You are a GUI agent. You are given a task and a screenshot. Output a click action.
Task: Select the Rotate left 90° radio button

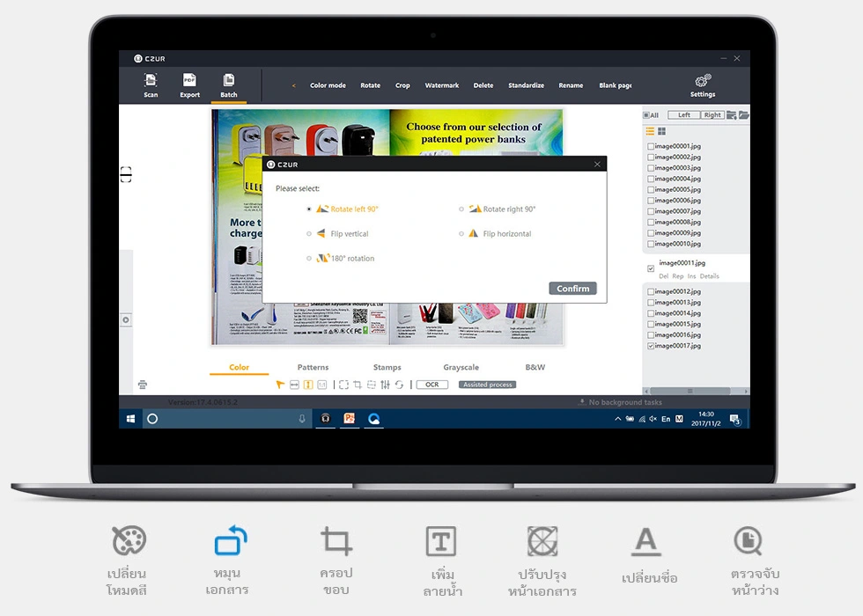point(309,209)
